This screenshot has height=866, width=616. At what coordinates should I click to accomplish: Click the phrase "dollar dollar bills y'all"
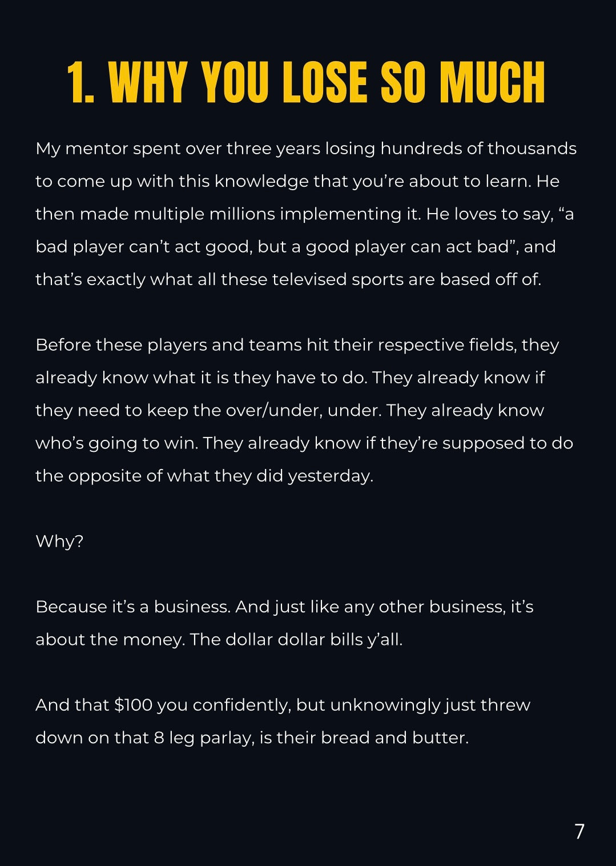(x=314, y=640)
